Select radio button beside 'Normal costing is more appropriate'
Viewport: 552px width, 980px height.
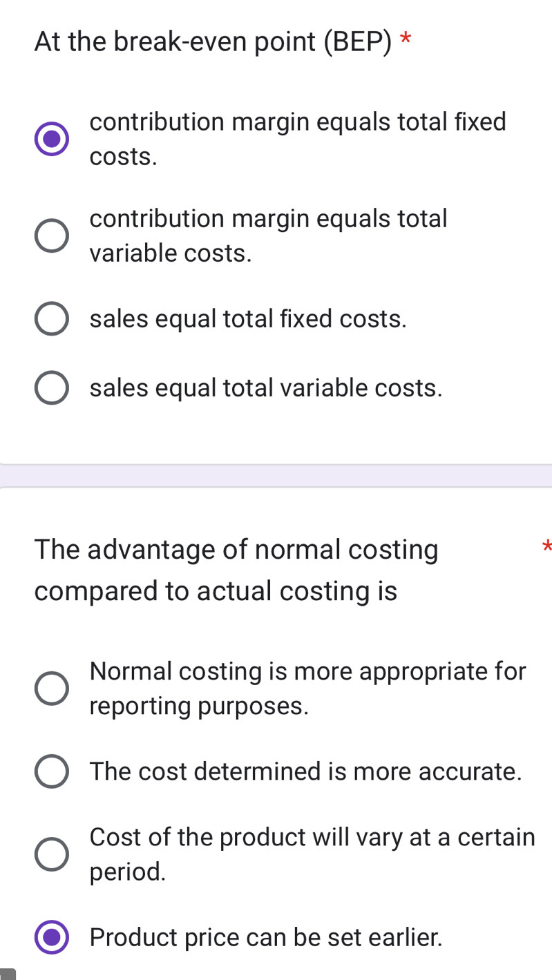pos(52,689)
